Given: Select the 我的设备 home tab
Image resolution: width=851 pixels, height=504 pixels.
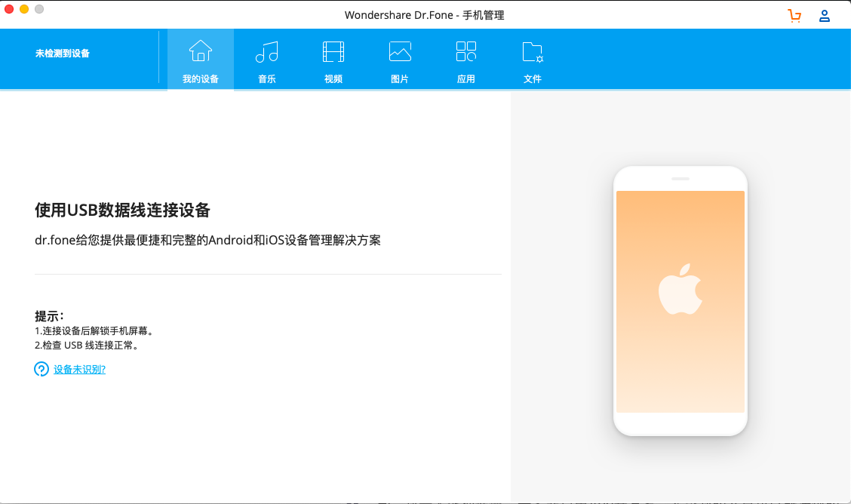Looking at the screenshot, I should [200, 60].
